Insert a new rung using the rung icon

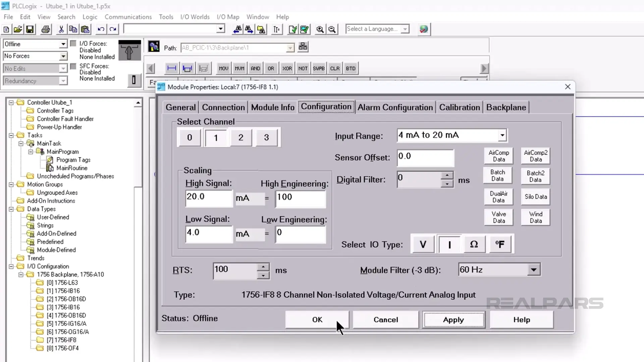172,68
